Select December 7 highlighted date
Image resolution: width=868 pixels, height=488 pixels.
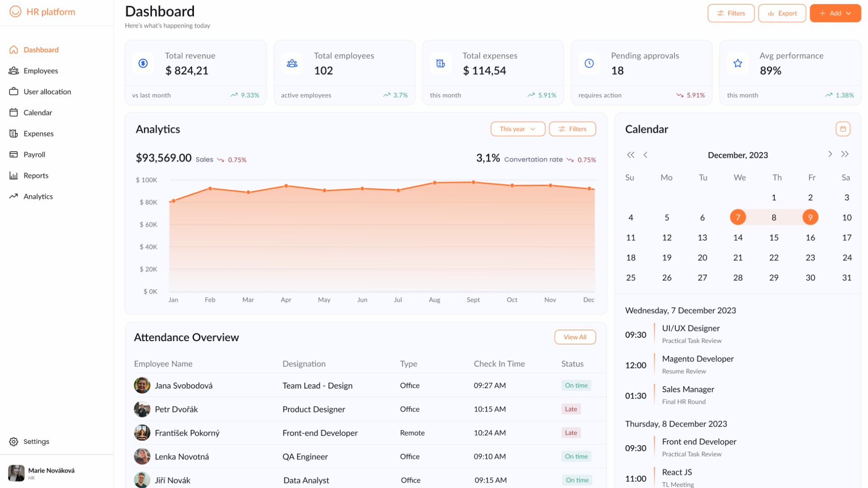[x=738, y=217]
